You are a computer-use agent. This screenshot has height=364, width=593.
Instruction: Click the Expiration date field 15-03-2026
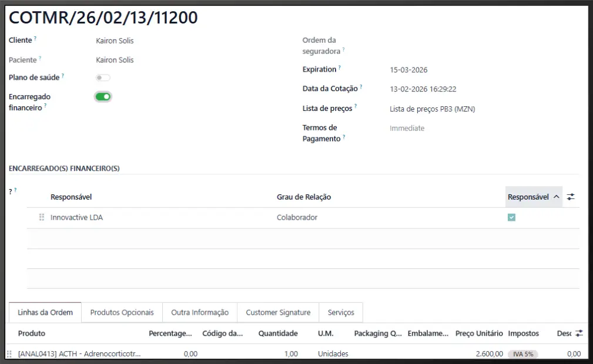point(408,70)
